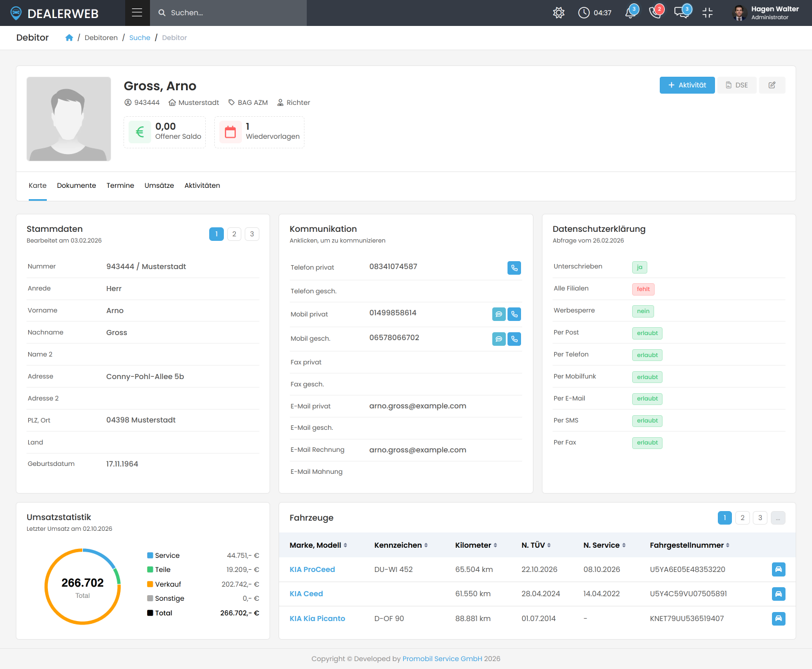
Task: Open the chat messages icon in header
Action: (682, 12)
